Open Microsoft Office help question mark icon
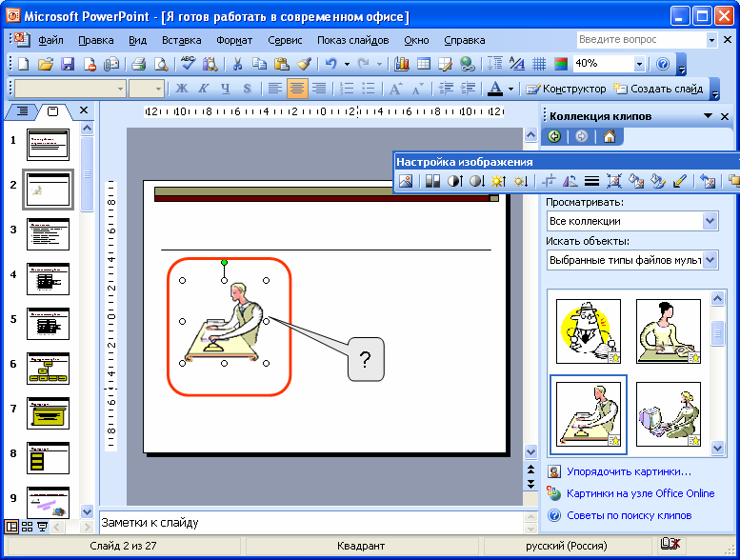Viewport: 740px width, 560px height. point(663,64)
